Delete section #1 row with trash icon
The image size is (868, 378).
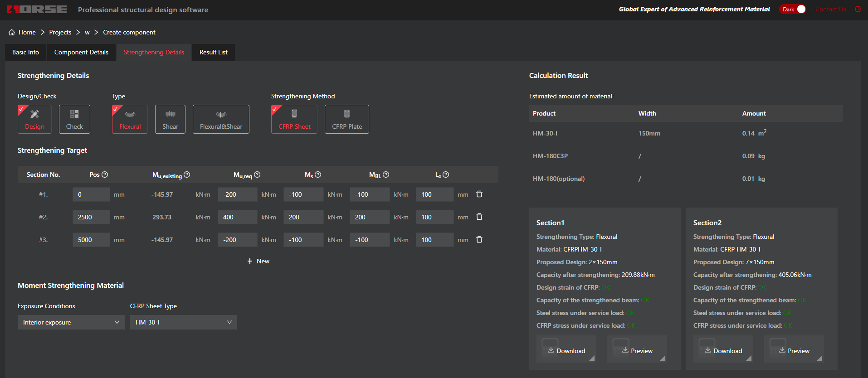[479, 194]
